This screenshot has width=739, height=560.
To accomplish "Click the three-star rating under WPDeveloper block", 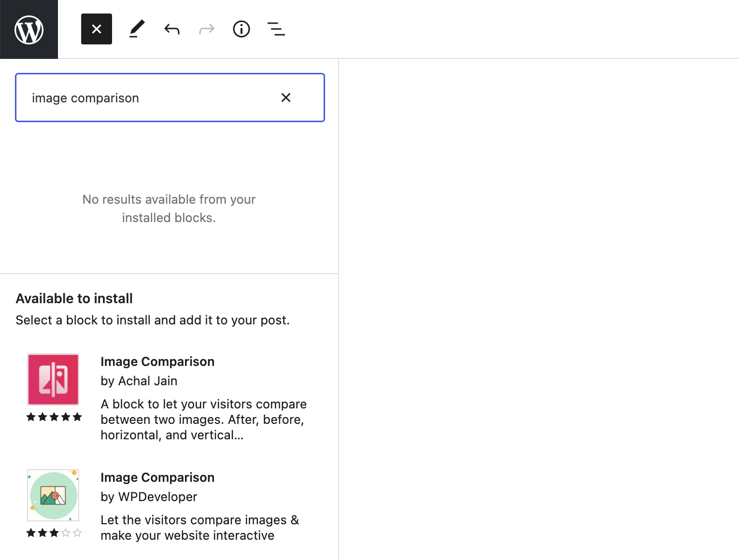I will (x=54, y=533).
